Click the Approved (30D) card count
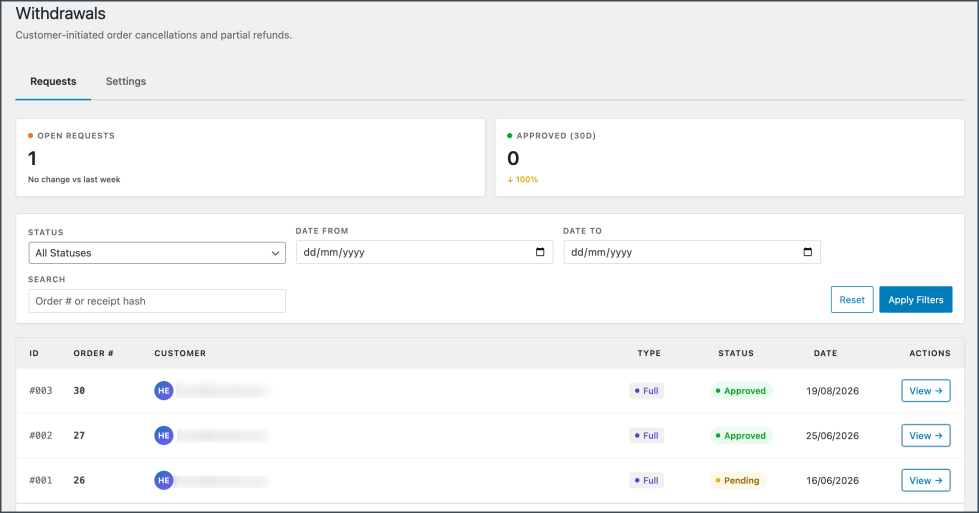 513,159
